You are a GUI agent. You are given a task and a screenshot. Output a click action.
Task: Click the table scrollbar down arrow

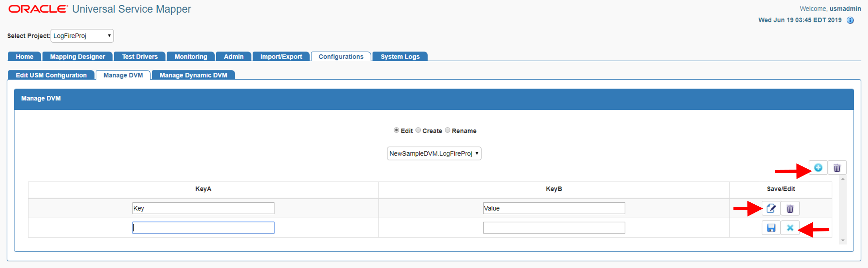click(x=842, y=241)
